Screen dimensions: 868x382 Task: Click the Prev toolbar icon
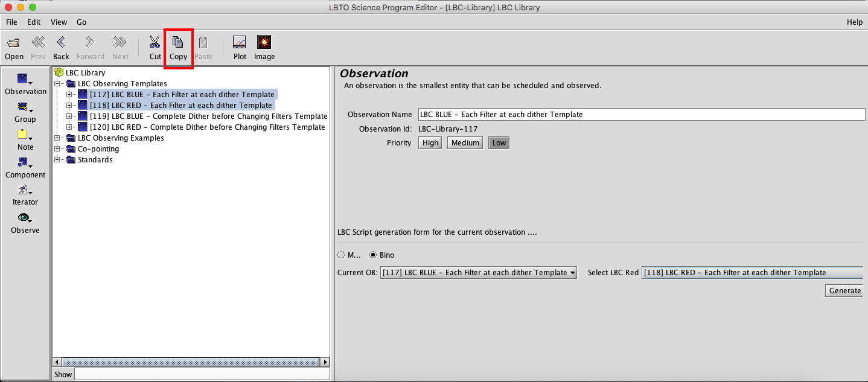coord(38,42)
